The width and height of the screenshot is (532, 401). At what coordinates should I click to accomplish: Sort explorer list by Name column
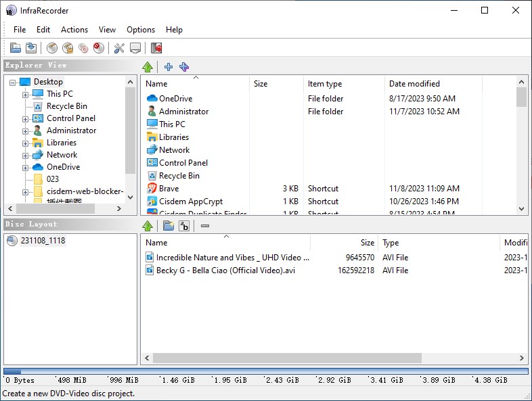pos(195,84)
